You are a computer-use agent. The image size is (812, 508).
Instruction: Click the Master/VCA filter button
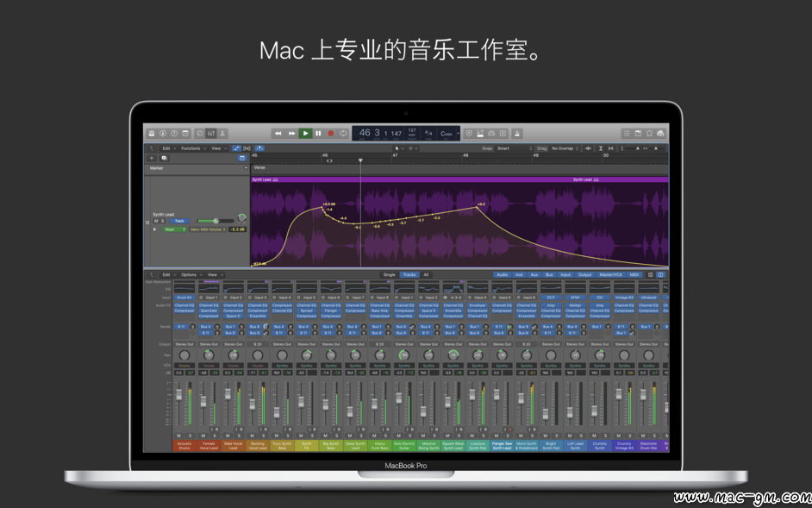tap(610, 275)
